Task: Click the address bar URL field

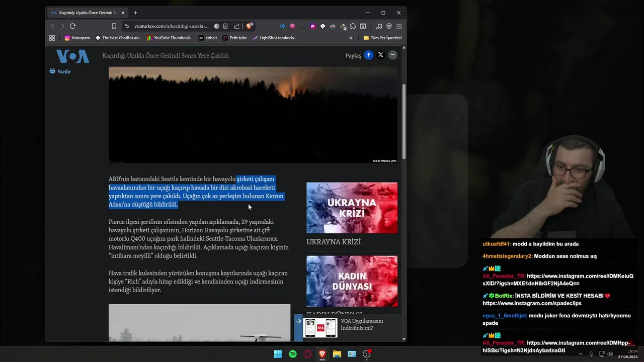Action: (171, 26)
